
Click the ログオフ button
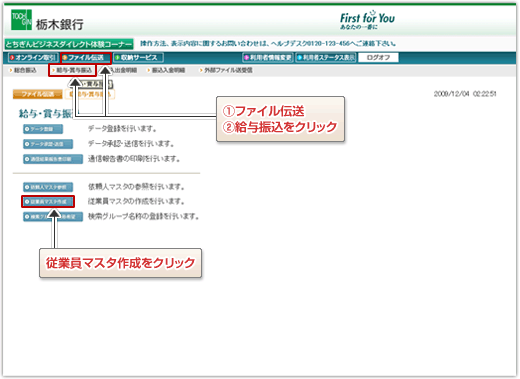click(378, 58)
